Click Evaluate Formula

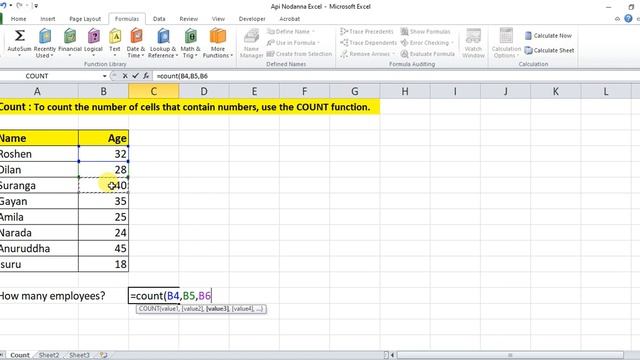pyautogui.click(x=427, y=54)
